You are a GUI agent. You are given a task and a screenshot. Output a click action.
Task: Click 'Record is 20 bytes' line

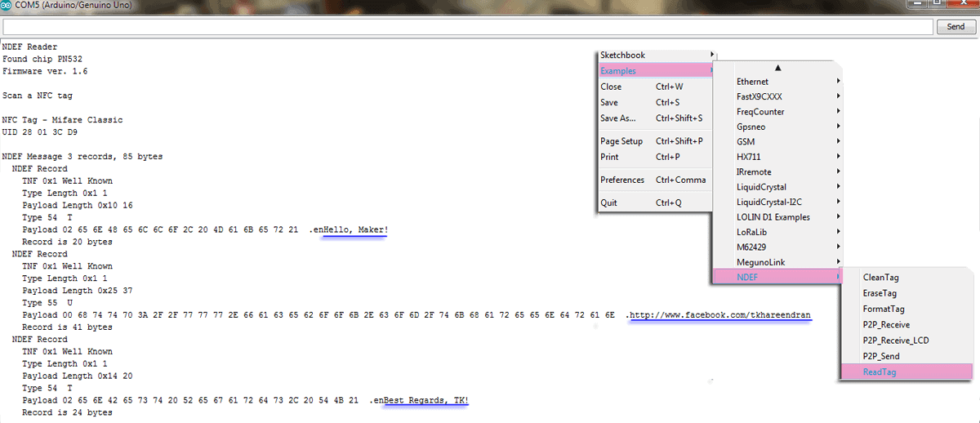67,243
